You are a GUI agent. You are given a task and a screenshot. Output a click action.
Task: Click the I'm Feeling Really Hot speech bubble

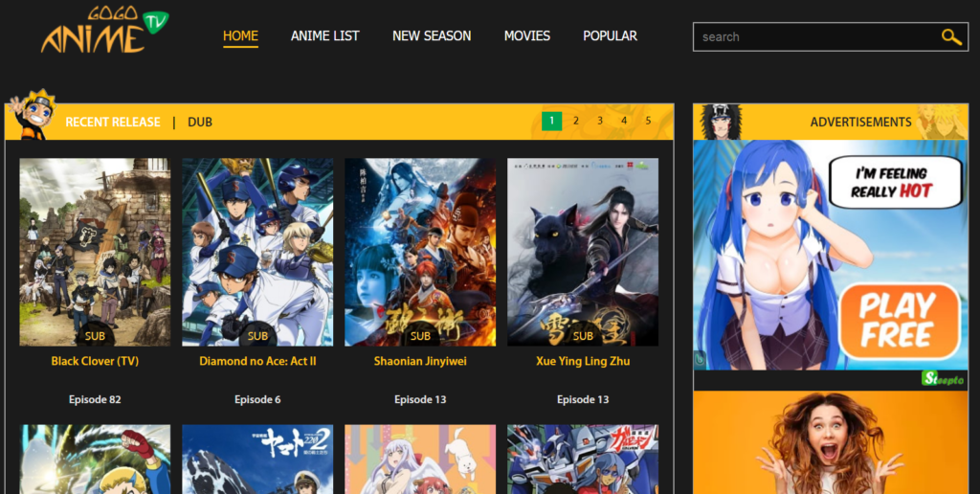(x=895, y=182)
